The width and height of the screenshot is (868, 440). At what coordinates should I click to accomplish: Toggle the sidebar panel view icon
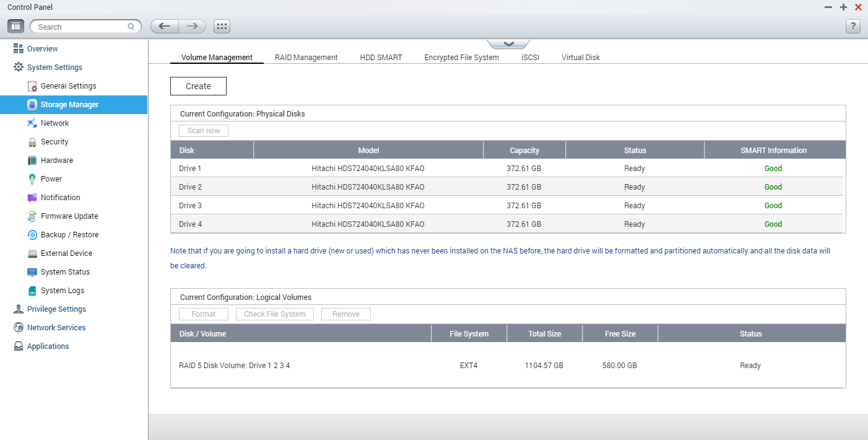(16, 26)
